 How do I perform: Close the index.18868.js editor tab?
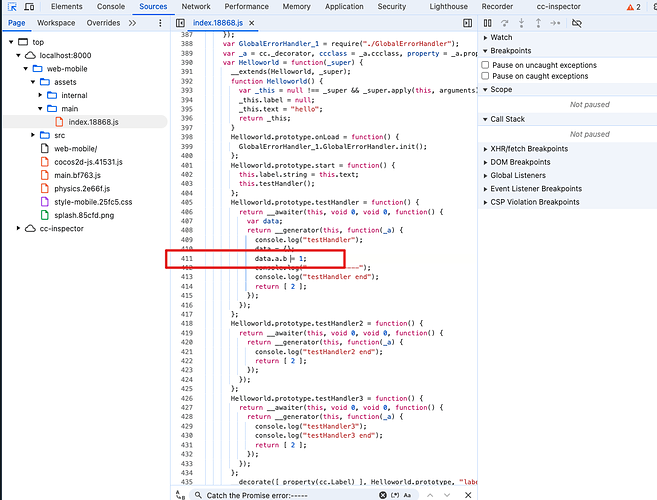(x=252, y=23)
